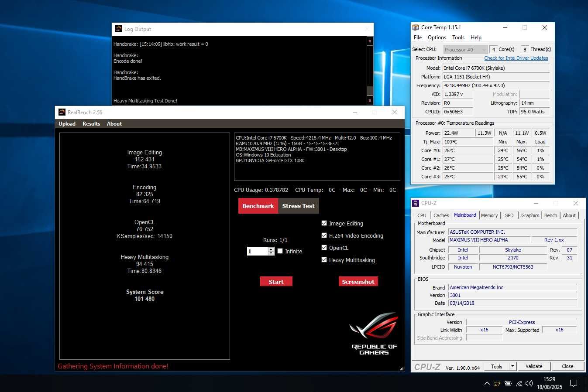Minimize the Core Temp window

pos(505,27)
